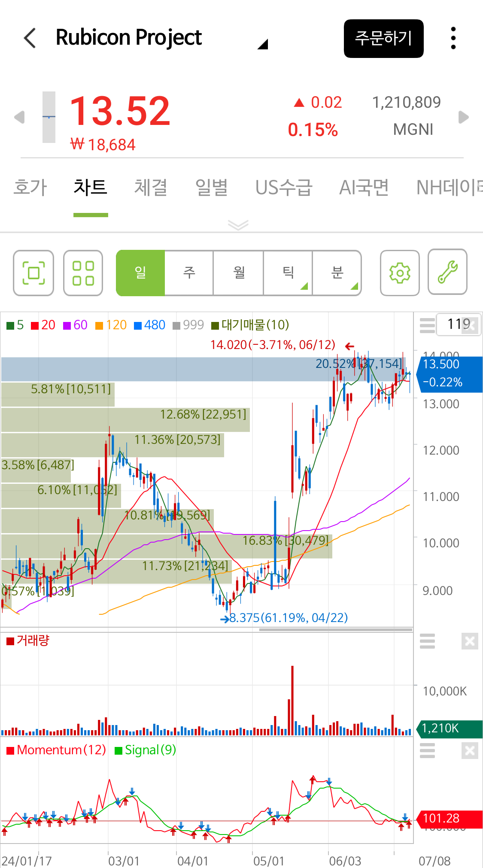Tap the low label 8.375(61.19%, 04/22)
The image size is (483, 868).
coord(289,618)
